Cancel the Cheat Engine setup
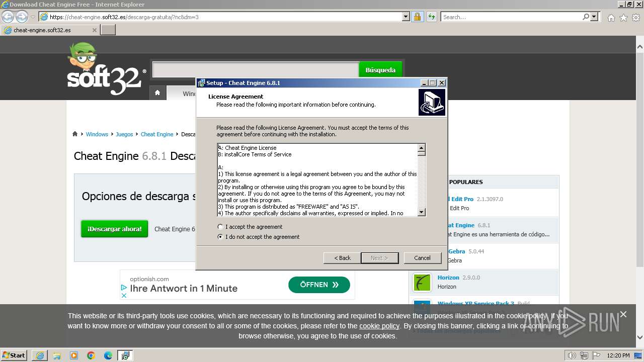 422,258
